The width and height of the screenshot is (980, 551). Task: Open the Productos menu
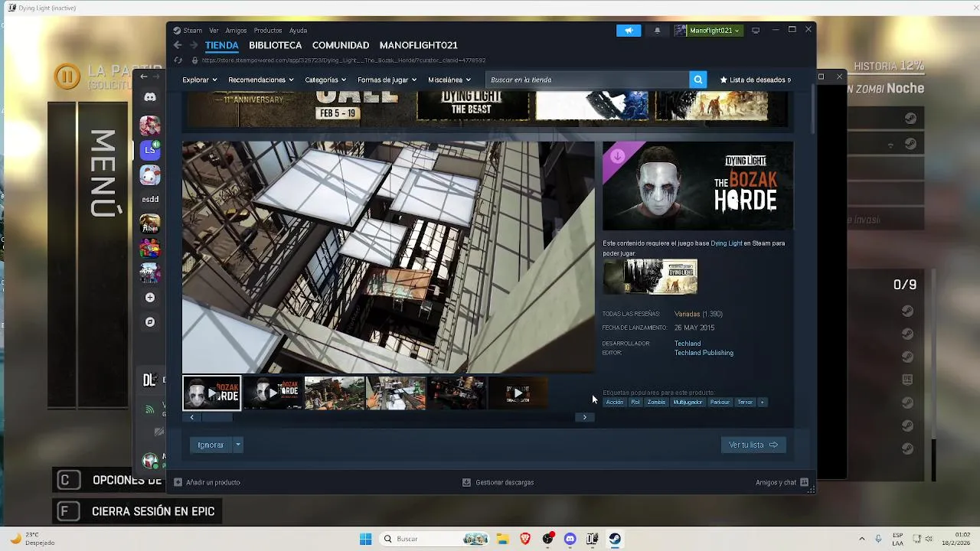[268, 31]
